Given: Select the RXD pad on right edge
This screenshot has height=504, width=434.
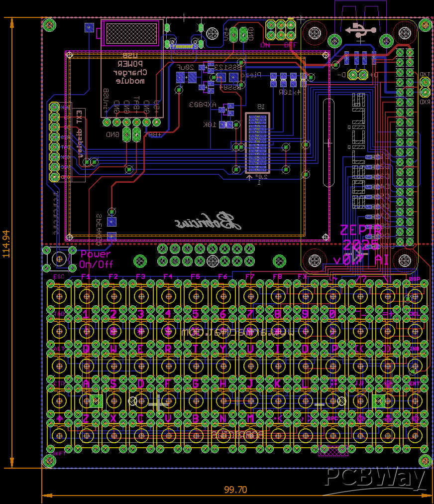Looking at the screenshot, I should pyautogui.click(x=425, y=93).
